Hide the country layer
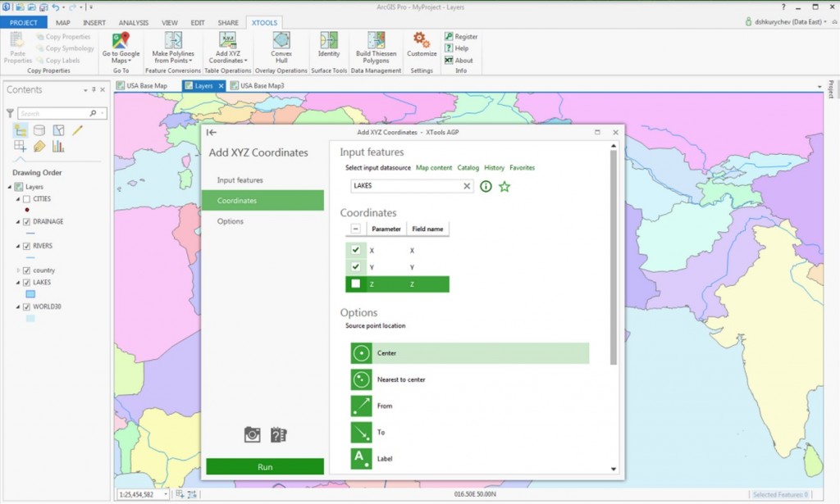Viewport: 840px width, 504px height. (x=26, y=270)
